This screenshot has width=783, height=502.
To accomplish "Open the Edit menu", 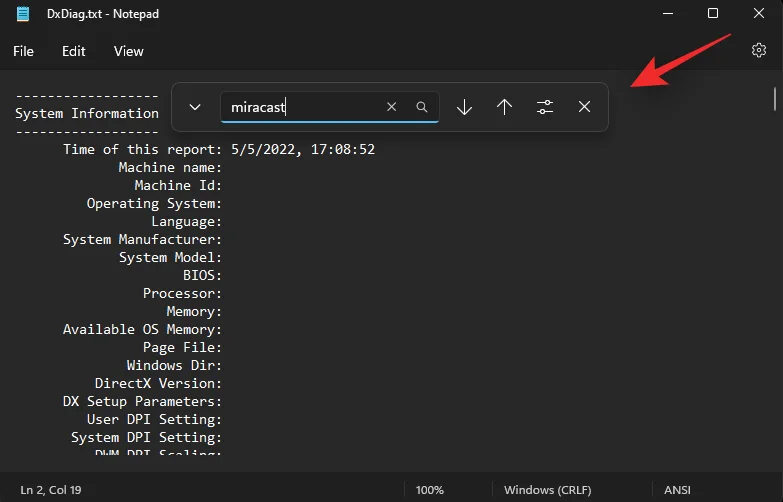I will point(73,51).
